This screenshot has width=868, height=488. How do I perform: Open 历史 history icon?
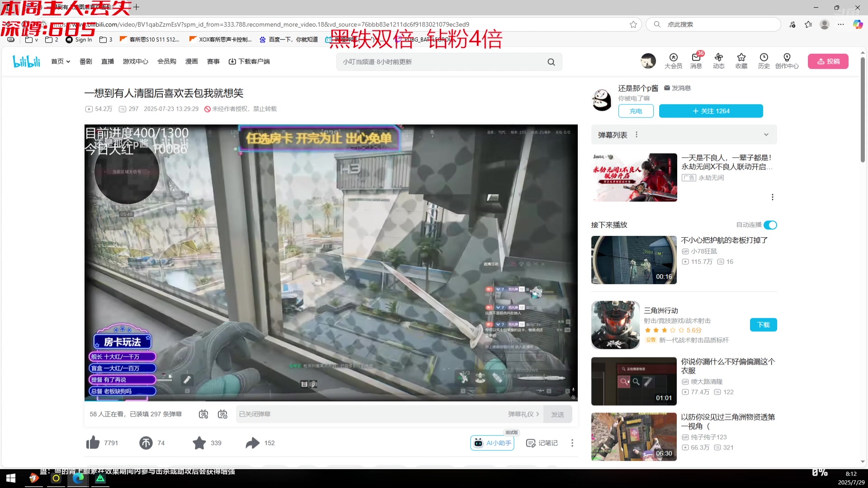point(764,61)
